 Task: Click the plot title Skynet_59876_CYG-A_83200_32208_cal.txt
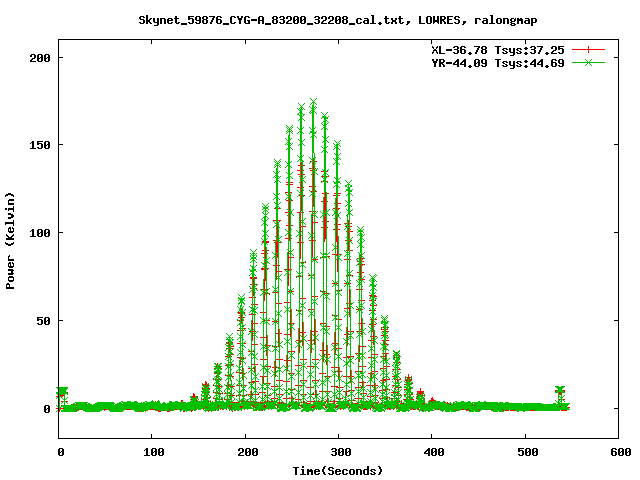(x=274, y=20)
